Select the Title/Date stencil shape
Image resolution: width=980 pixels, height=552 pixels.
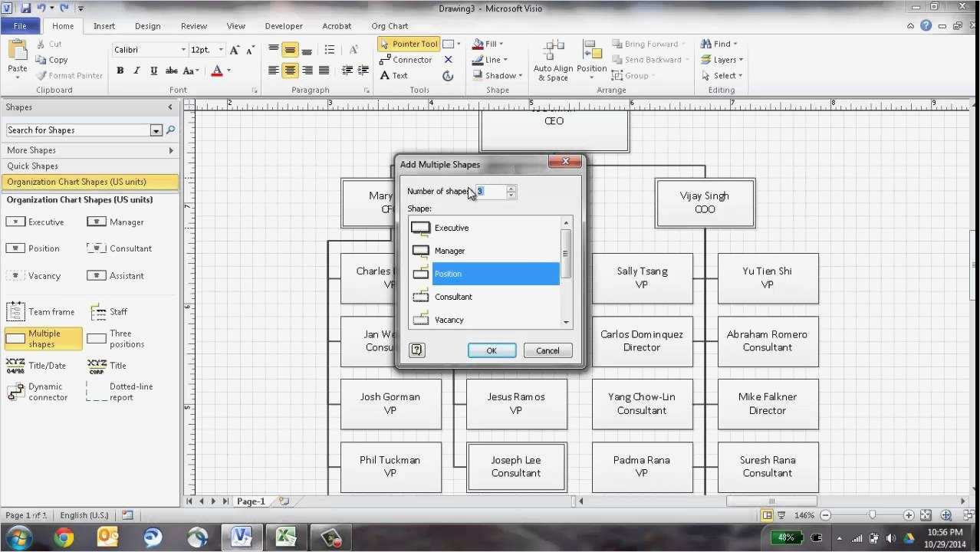coord(36,366)
